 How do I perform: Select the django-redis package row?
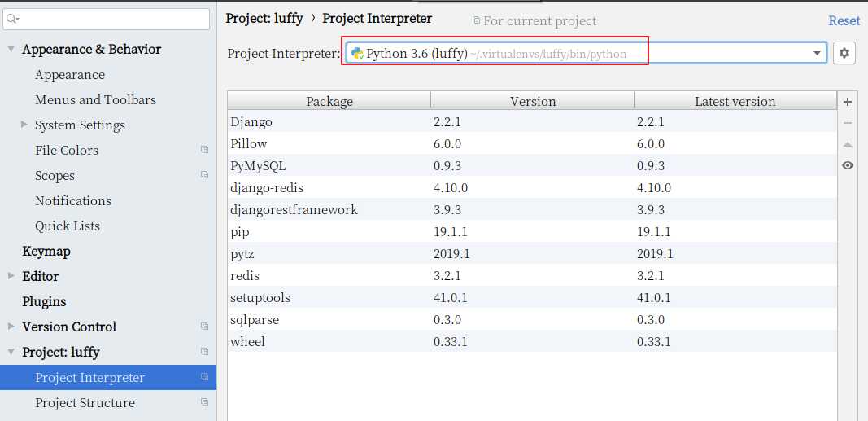coord(533,187)
